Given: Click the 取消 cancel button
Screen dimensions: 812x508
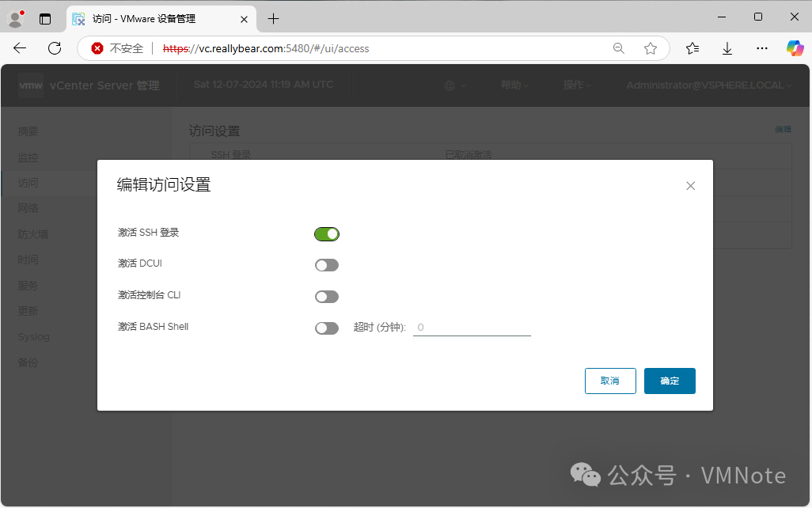Looking at the screenshot, I should [x=610, y=381].
